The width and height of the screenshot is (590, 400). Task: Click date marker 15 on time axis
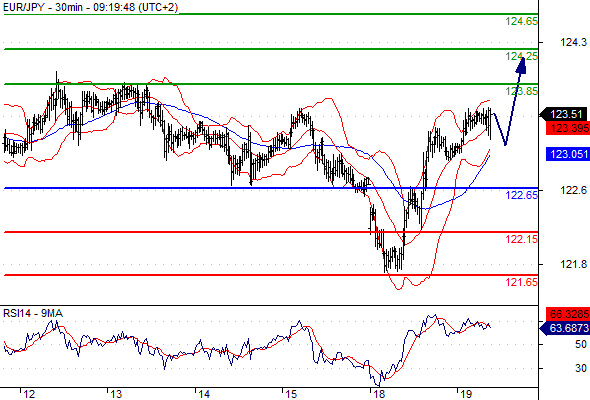tap(291, 394)
